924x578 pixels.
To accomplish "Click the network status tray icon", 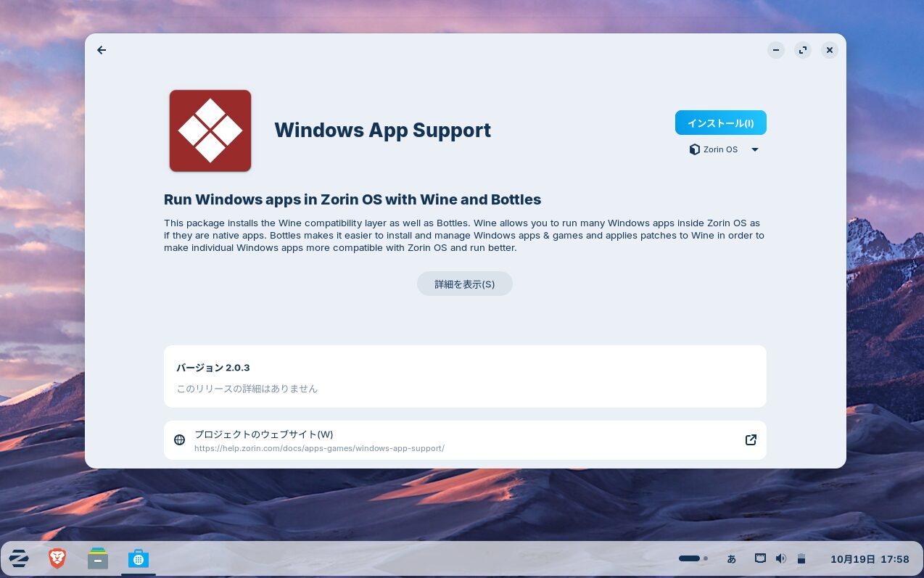I will (x=760, y=558).
